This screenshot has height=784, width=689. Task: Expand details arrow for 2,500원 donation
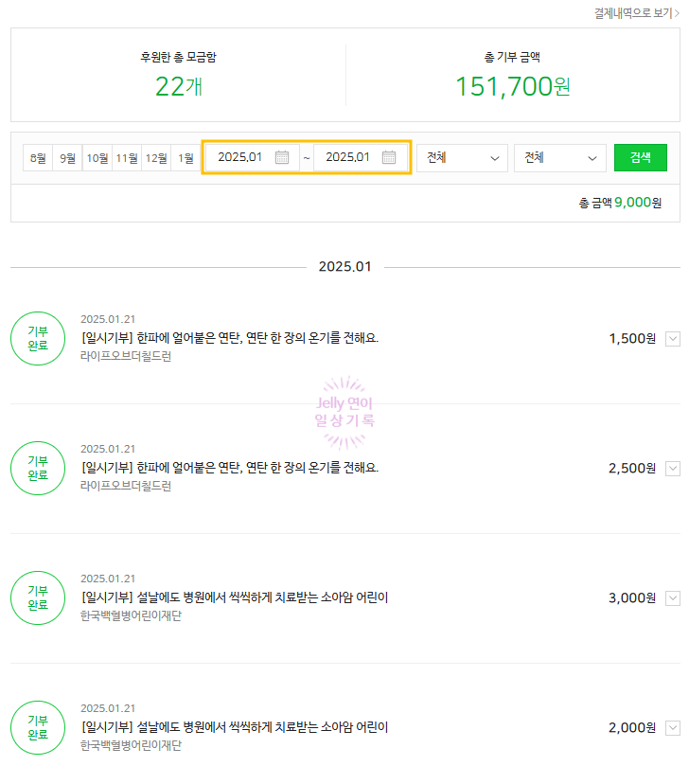point(673,469)
